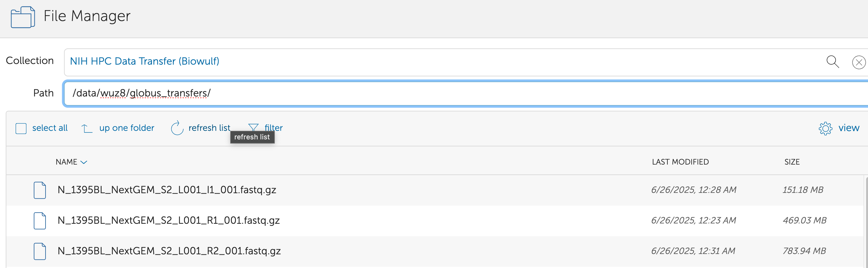Click the refresh list circular arrow icon
The height and width of the screenshot is (268, 868).
click(x=177, y=128)
